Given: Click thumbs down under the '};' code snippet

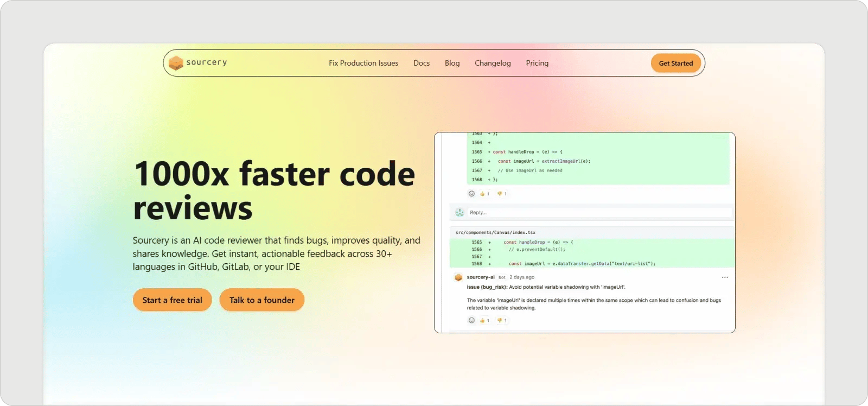Looking at the screenshot, I should [x=502, y=194].
